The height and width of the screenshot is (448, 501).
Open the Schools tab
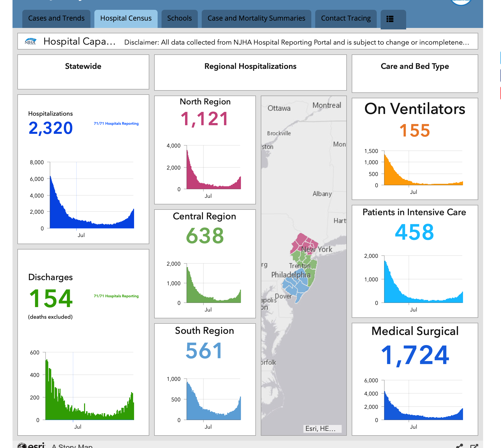coord(179,18)
